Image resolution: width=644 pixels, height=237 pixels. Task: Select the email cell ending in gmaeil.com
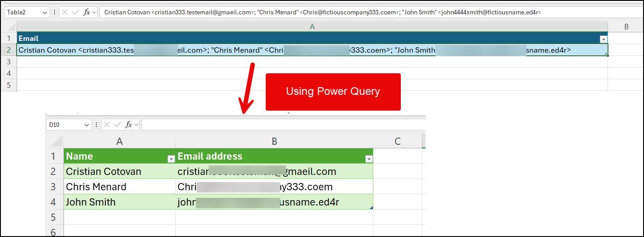click(x=274, y=171)
